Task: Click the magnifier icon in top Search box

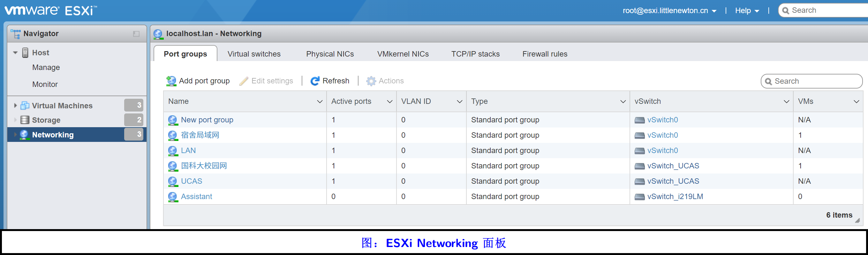Action: [x=785, y=11]
